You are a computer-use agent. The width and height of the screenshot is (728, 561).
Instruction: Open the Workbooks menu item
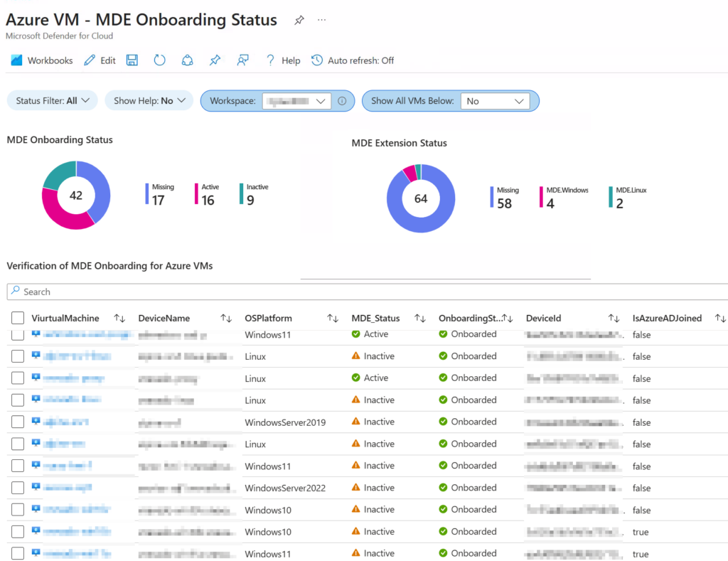(x=42, y=60)
